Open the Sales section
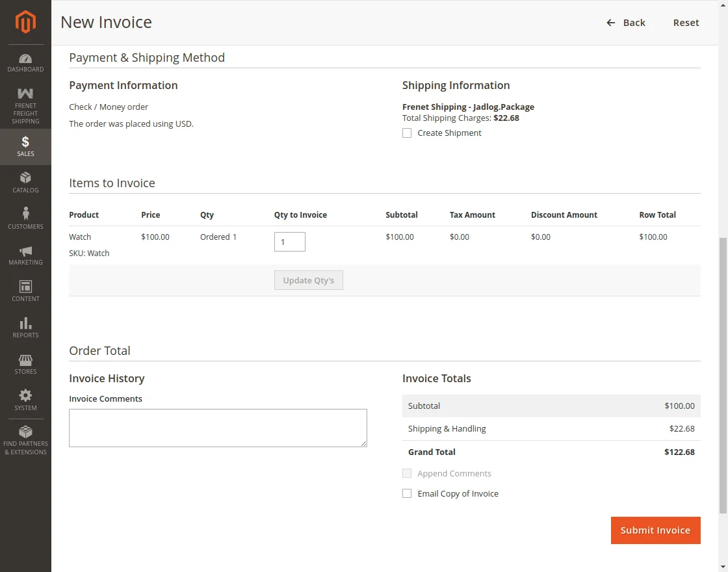The image size is (728, 572). (25, 146)
